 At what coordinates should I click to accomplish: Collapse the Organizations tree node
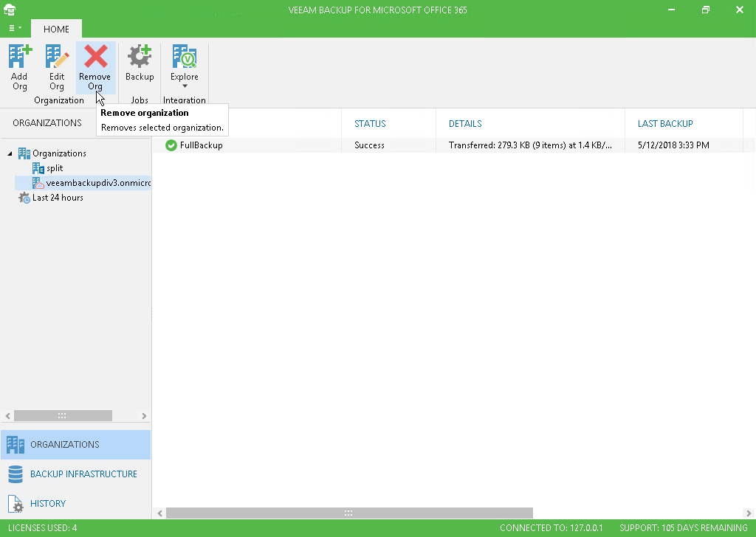coord(10,153)
